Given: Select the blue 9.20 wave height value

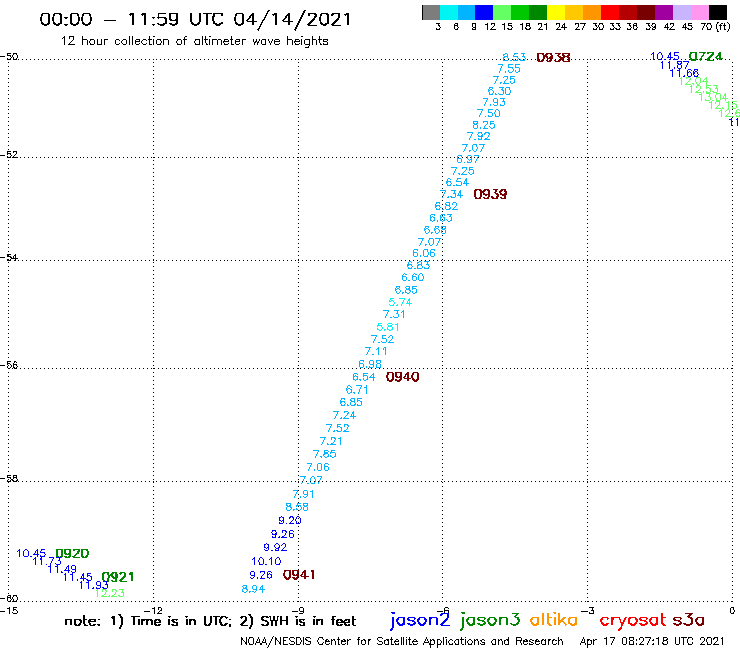Looking at the screenshot, I should 289,520.
